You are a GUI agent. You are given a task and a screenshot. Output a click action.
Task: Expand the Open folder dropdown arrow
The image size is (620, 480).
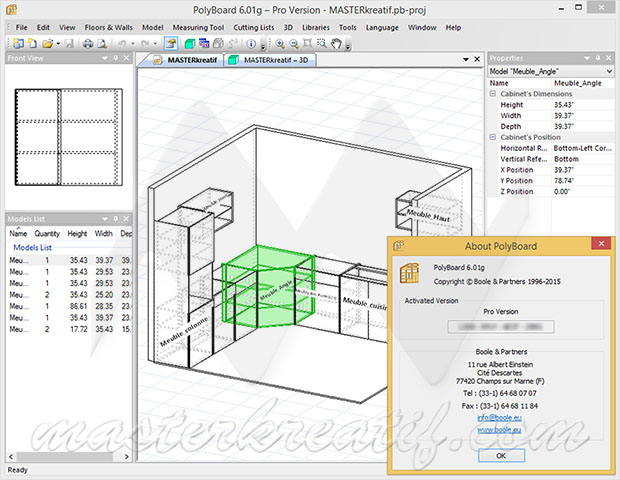coord(58,43)
